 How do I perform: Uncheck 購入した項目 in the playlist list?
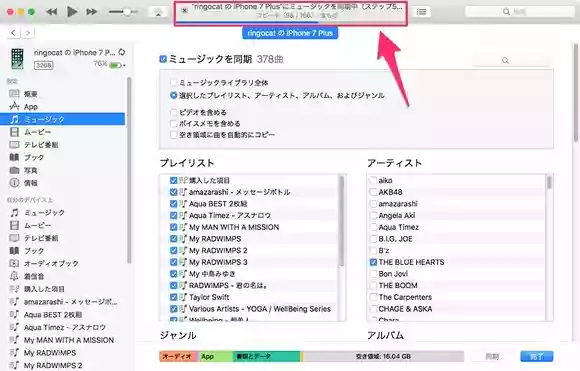tap(173, 181)
